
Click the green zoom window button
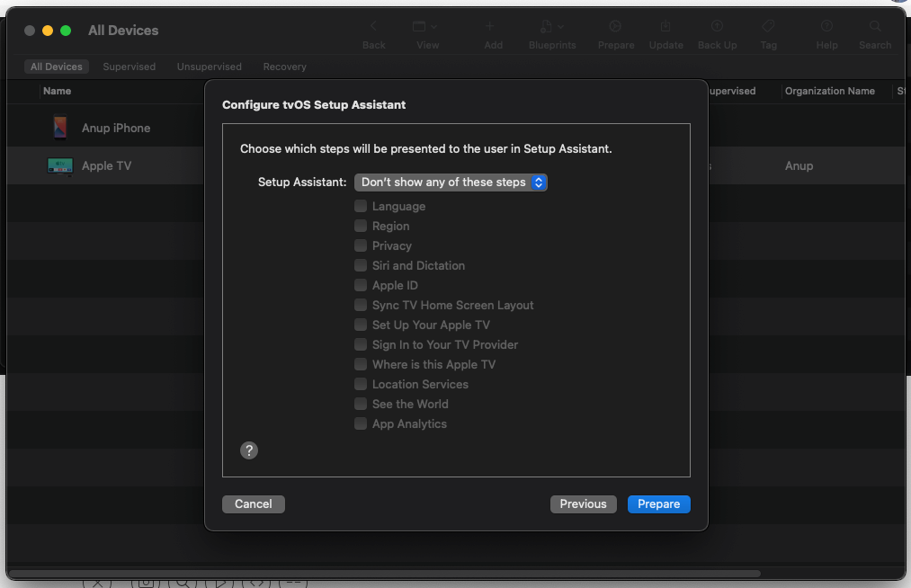[66, 31]
